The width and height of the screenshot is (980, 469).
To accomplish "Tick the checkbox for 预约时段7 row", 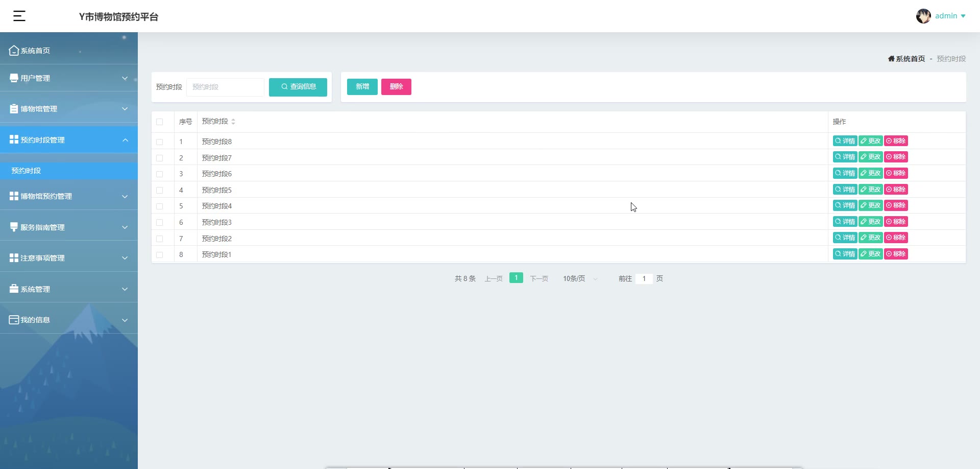I will click(159, 158).
